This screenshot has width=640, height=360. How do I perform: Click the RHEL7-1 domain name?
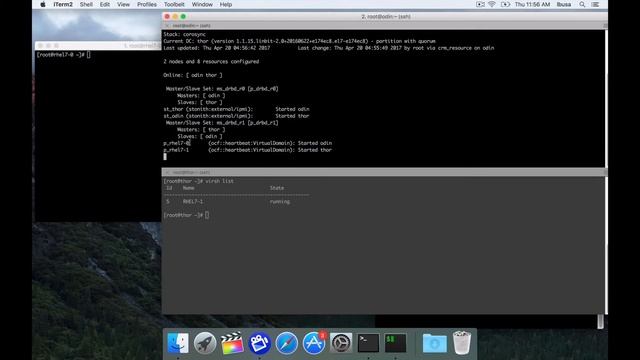193,202
